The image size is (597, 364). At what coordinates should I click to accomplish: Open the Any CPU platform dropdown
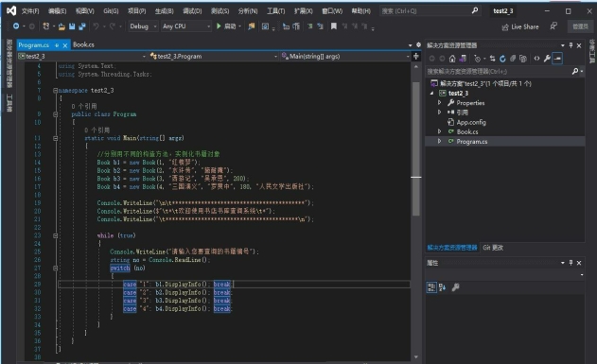[x=186, y=26]
